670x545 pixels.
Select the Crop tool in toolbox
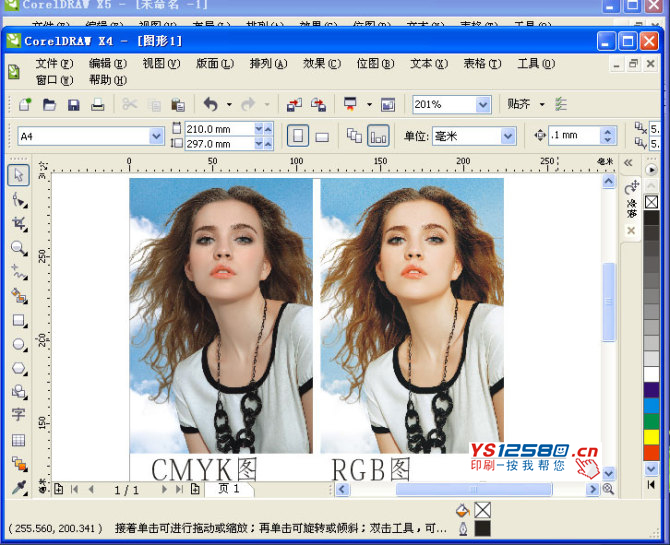pyautogui.click(x=18, y=223)
